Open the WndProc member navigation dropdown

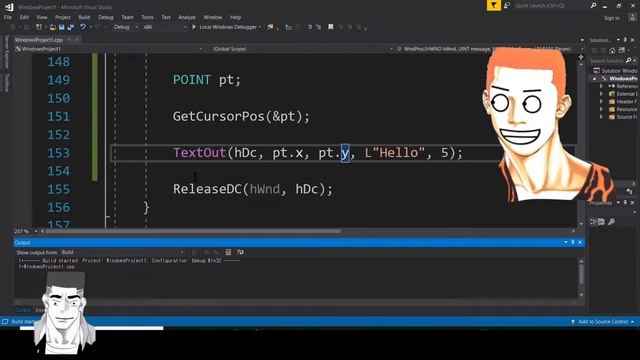(x=489, y=49)
